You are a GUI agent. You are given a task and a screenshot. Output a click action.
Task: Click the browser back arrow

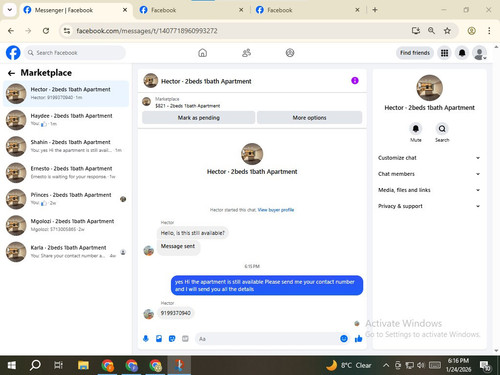pyautogui.click(x=11, y=31)
